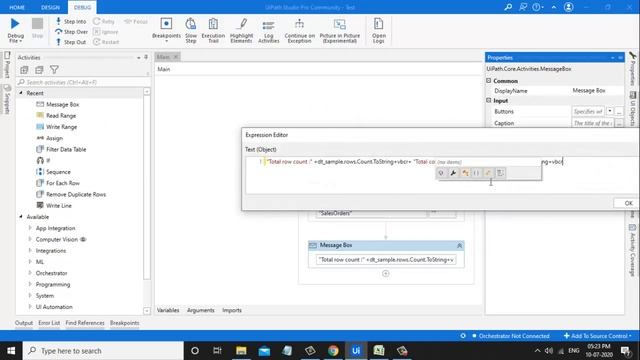This screenshot has height=360, width=640.
Task: Click Step Into in the debug ribbon
Action: (71, 21)
